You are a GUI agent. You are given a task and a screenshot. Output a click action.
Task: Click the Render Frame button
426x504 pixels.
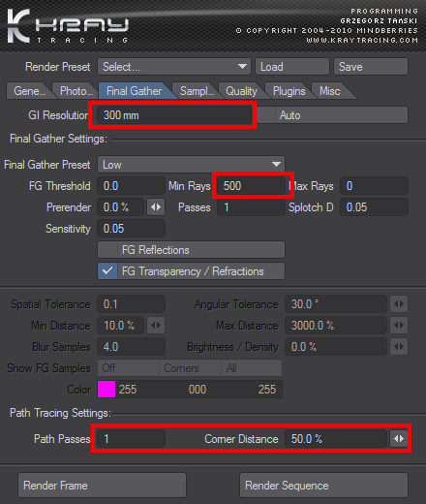coord(102,486)
